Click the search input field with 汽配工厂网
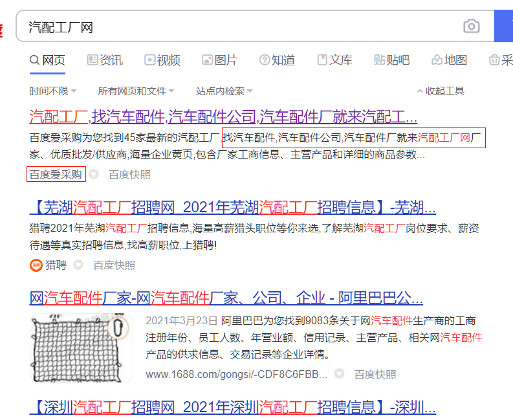Screen dimensions: 513x420 tap(239, 27)
